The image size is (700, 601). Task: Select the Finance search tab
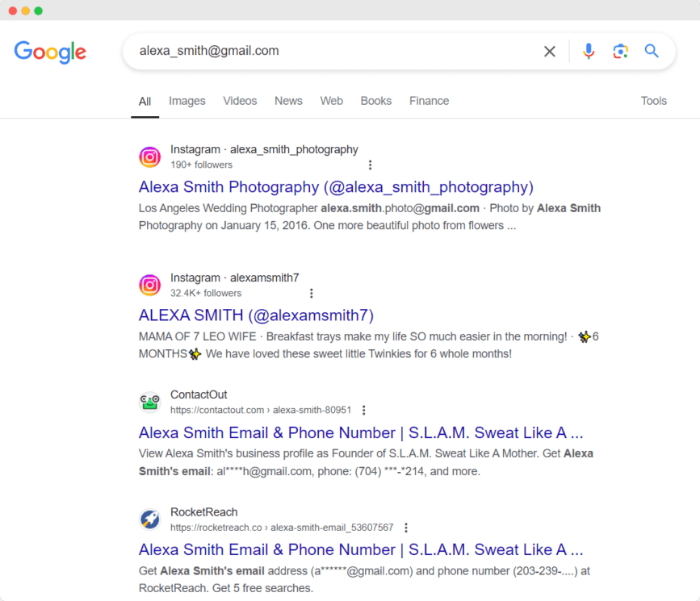click(429, 101)
